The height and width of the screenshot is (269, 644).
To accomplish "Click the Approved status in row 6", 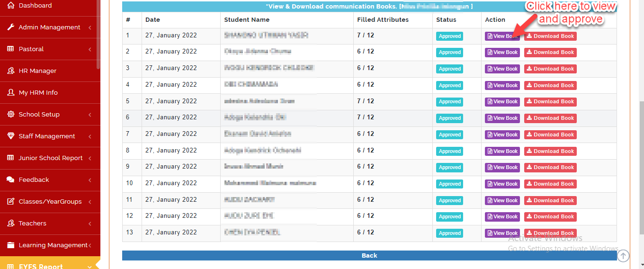I will click(449, 118).
